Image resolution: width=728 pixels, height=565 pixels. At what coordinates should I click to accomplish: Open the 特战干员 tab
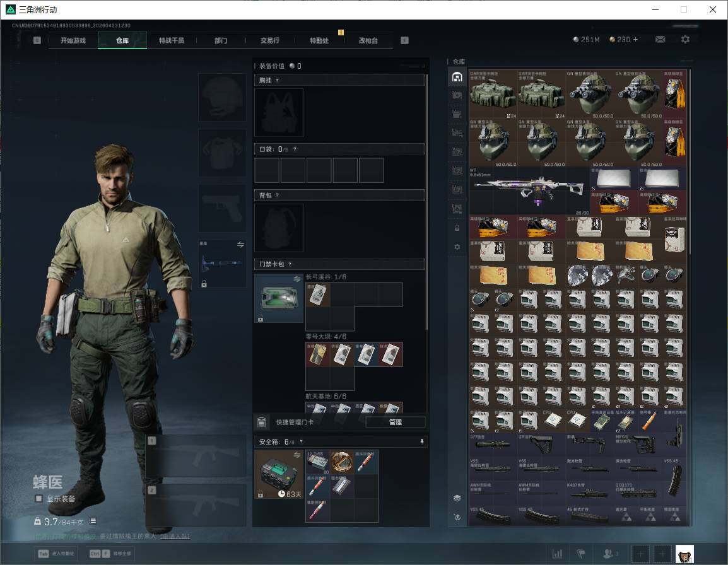pyautogui.click(x=172, y=40)
